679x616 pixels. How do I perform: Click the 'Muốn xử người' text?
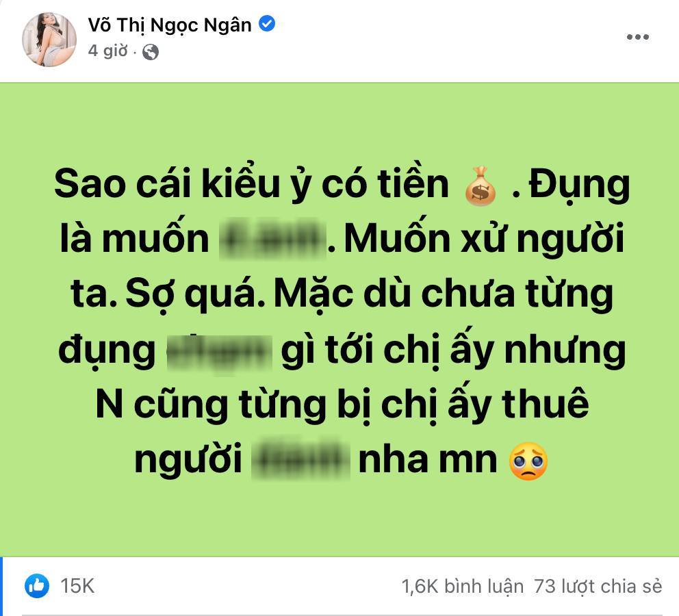pyautogui.click(x=484, y=240)
